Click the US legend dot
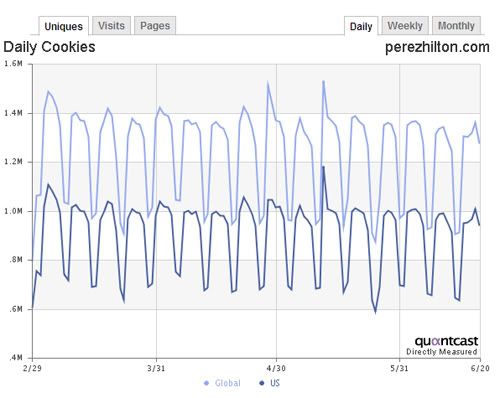This screenshot has height=398, width=500. point(262,383)
